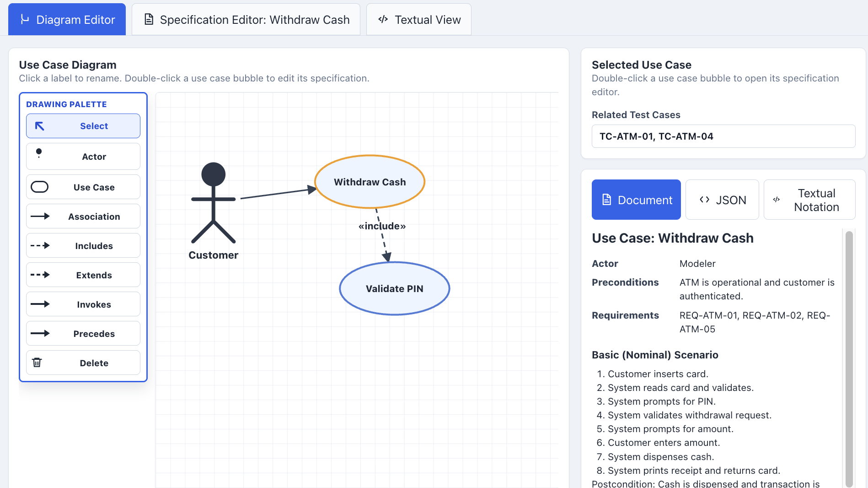This screenshot has width=868, height=488.
Task: Activate the Precedes tool label
Action: [94, 334]
